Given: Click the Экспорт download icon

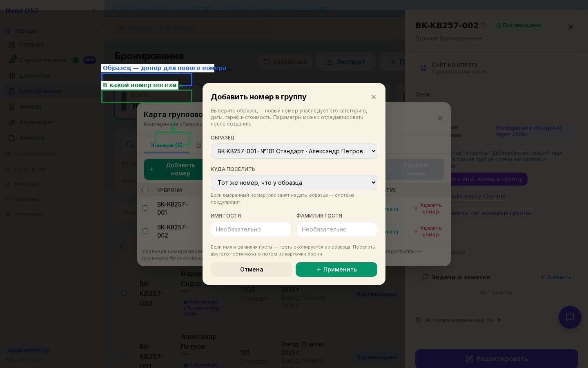Looking at the screenshot, I should [x=330, y=62].
